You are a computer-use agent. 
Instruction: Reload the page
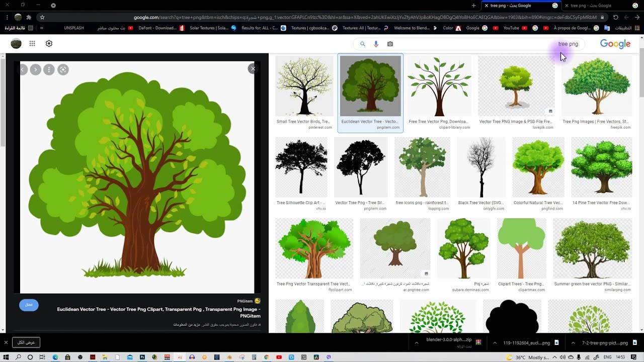(616, 17)
